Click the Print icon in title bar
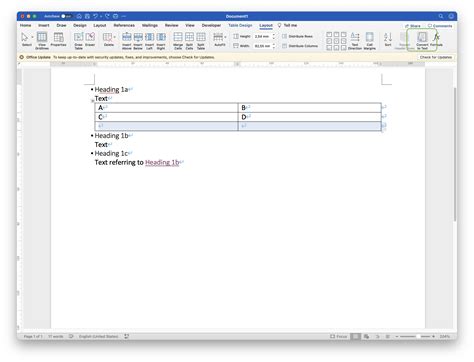The width and height of the screenshot is (474, 362). 115,16
